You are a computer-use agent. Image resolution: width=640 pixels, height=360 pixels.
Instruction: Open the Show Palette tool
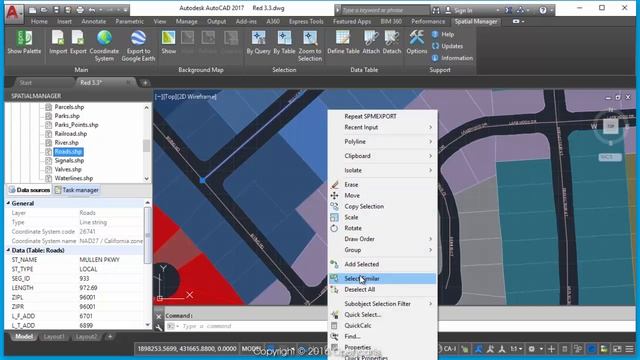click(x=24, y=42)
